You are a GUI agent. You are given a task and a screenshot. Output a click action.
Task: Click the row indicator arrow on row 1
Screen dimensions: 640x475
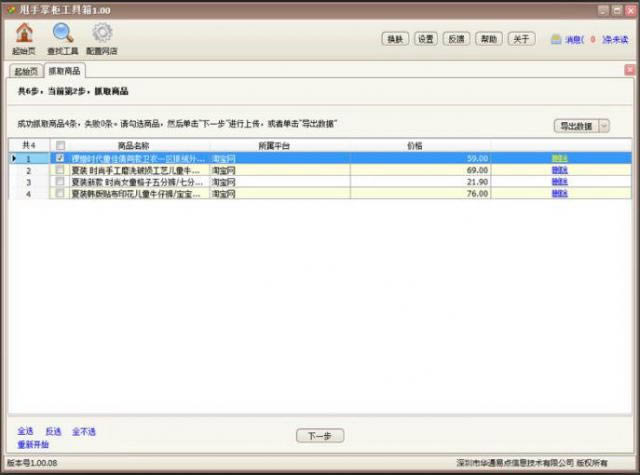13,158
